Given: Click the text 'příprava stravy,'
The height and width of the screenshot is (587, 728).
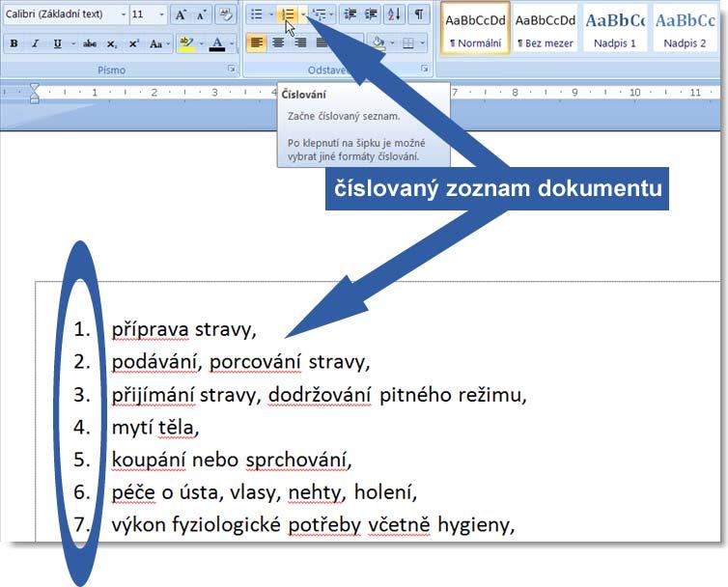Looking at the screenshot, I should [183, 330].
